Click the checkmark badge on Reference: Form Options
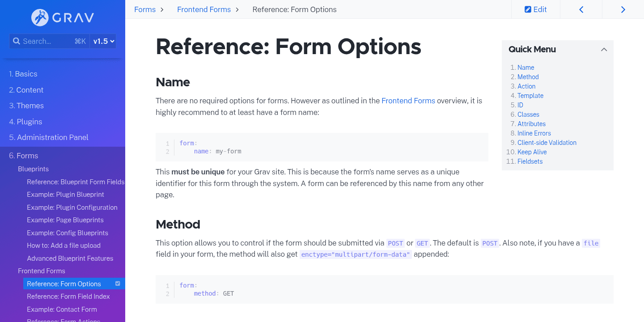 point(118,284)
